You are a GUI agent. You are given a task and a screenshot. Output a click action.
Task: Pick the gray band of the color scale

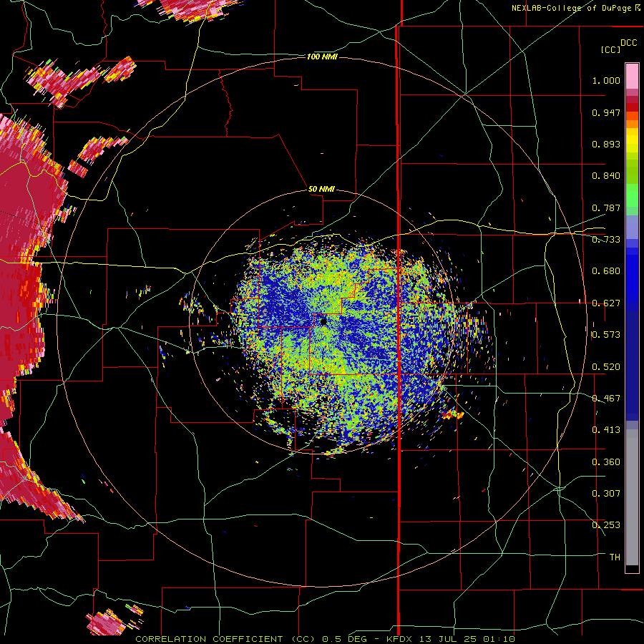click(x=632, y=497)
